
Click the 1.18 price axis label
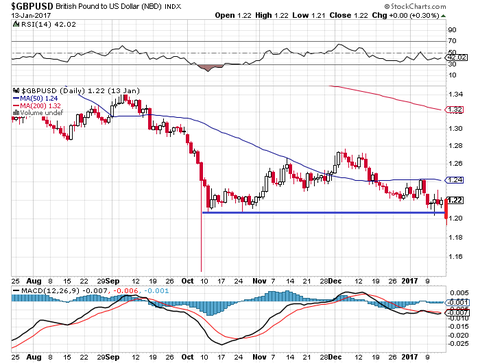(x=455, y=237)
